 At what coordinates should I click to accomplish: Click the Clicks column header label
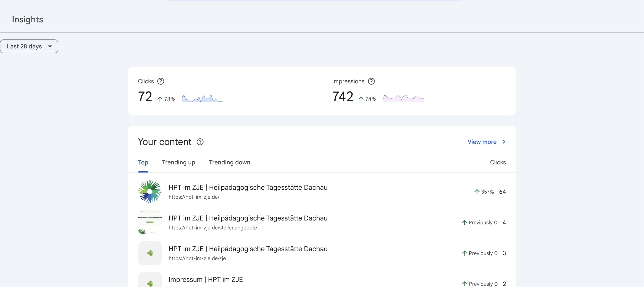click(498, 162)
